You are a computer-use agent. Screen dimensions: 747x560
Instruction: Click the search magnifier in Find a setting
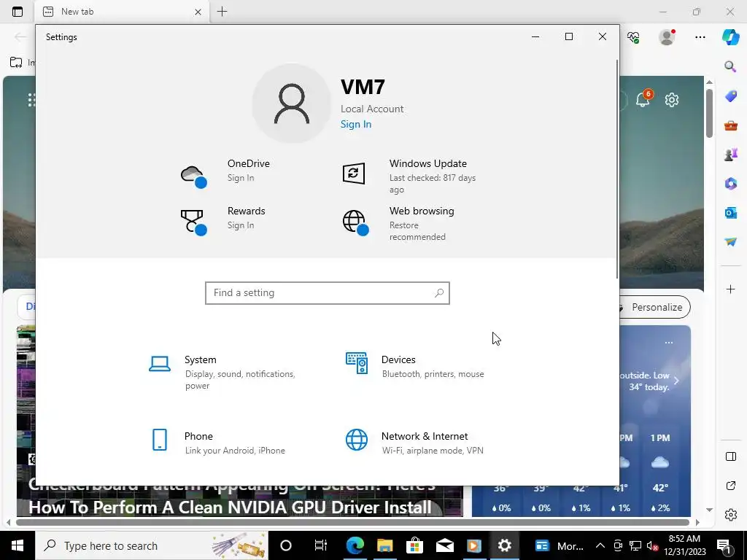(438, 293)
